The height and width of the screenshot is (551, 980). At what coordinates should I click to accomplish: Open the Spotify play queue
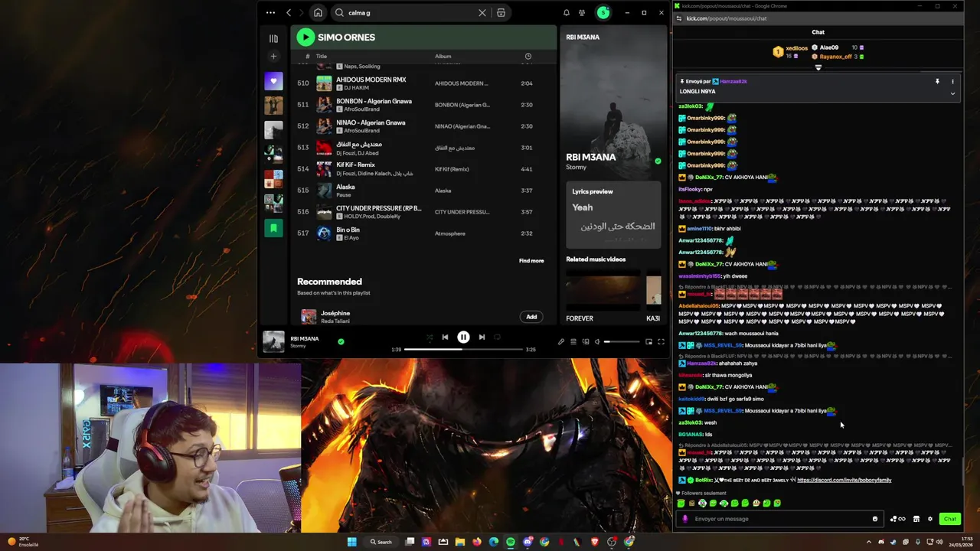[x=573, y=342]
